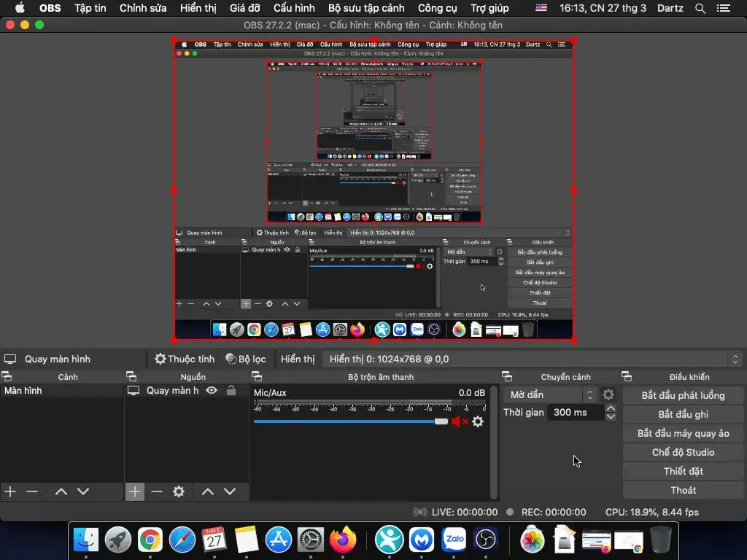Enable Chế độ Studio mode
The height and width of the screenshot is (560, 747).
683,452
